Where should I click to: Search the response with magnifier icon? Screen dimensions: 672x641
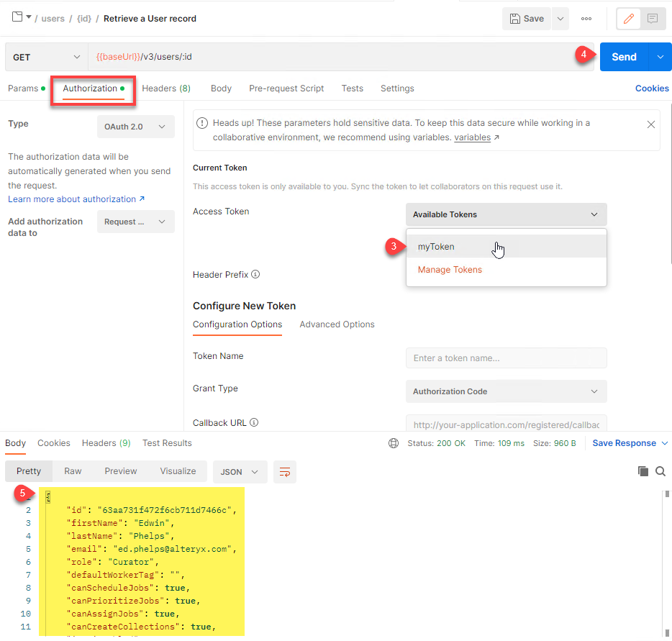coord(660,471)
